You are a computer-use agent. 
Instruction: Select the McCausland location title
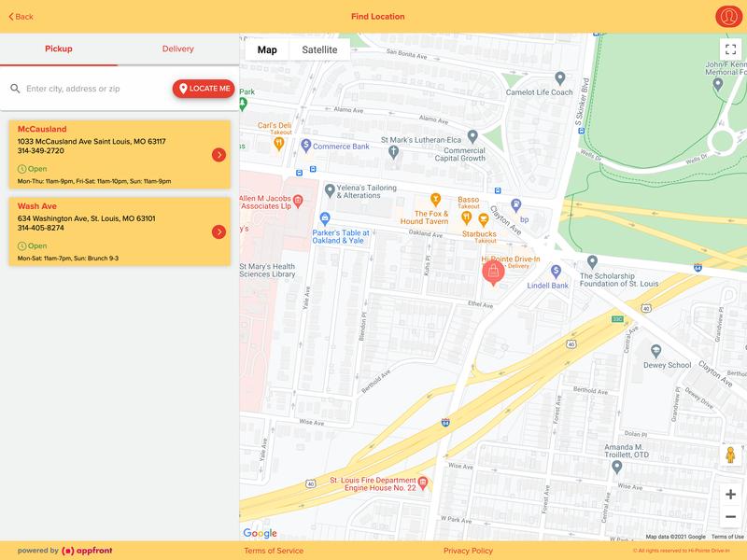click(42, 129)
